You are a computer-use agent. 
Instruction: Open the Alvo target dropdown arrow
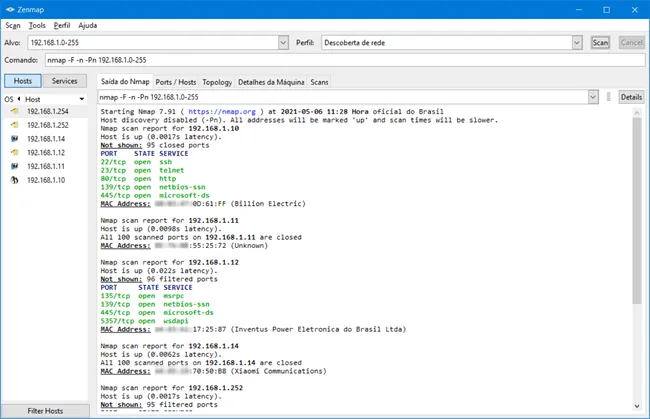(283, 42)
